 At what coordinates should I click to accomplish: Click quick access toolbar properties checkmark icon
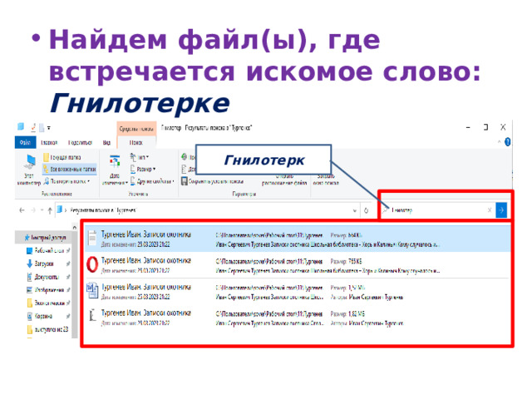(33, 127)
